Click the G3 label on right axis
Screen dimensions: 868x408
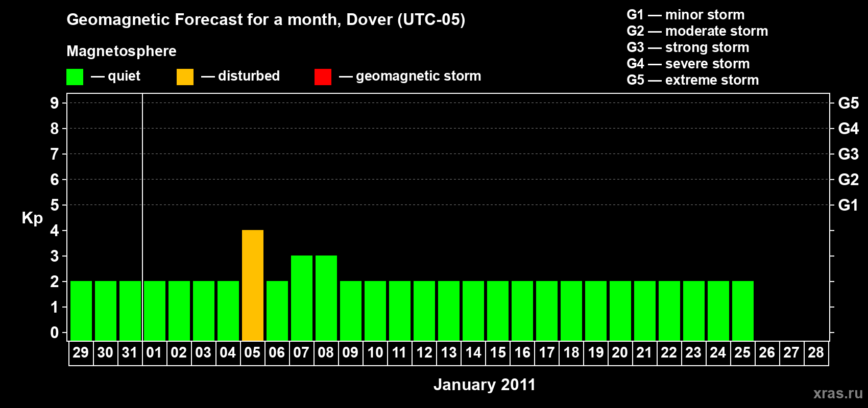[x=849, y=154]
